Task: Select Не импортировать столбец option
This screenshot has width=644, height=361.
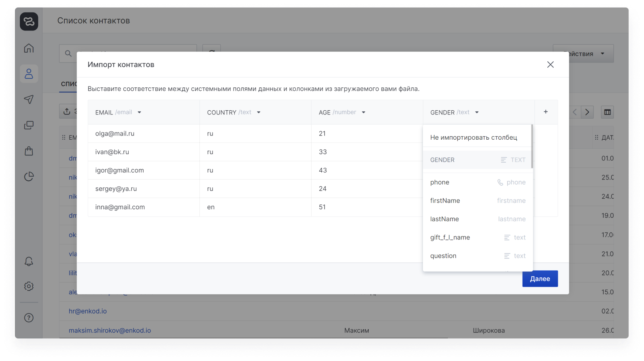Action: (477, 137)
